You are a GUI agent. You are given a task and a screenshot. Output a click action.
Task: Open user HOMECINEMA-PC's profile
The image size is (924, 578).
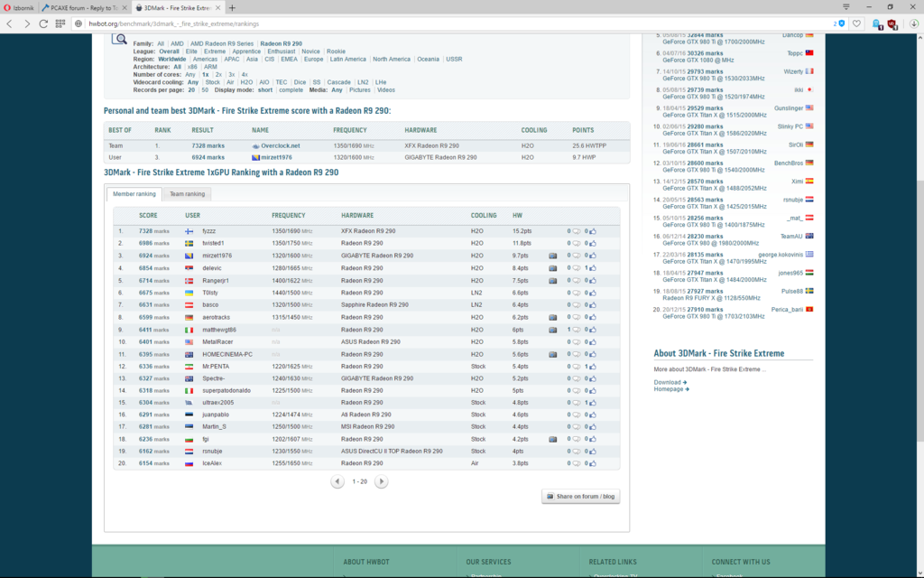click(x=227, y=354)
